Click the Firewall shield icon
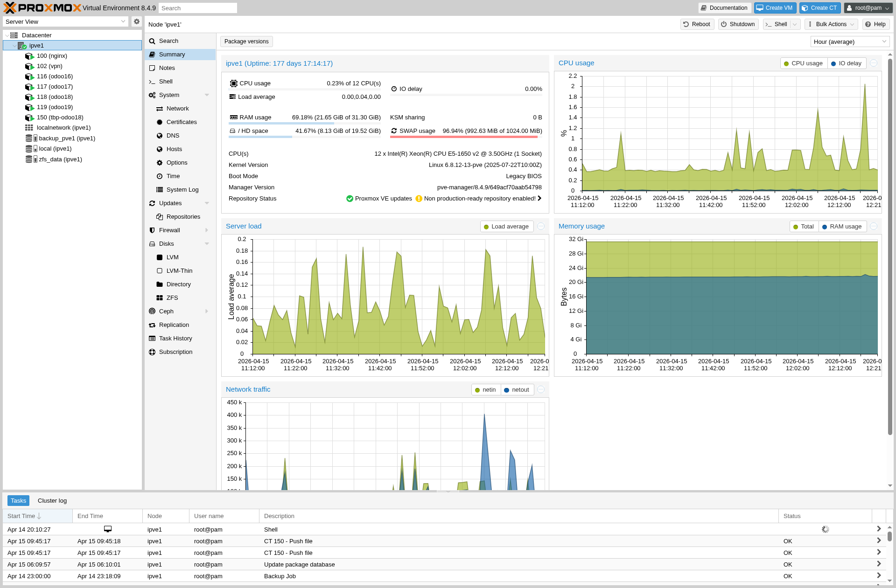 (152, 230)
